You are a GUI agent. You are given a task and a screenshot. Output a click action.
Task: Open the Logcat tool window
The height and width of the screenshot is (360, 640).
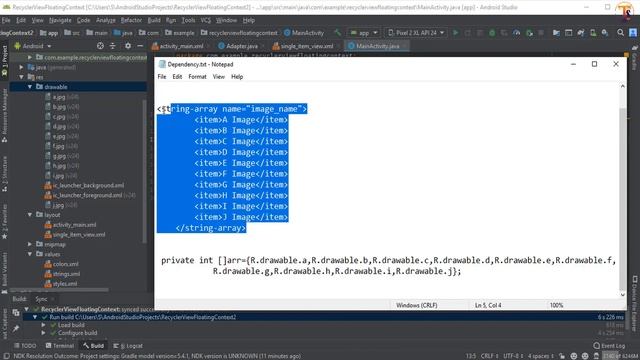(128, 346)
